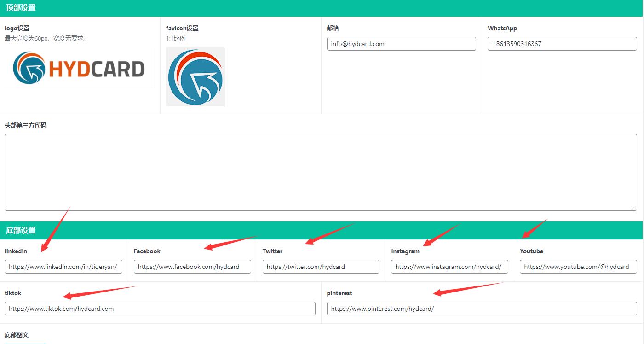The height and width of the screenshot is (344, 644).
Task: Click the tiktok label
Action: point(13,293)
